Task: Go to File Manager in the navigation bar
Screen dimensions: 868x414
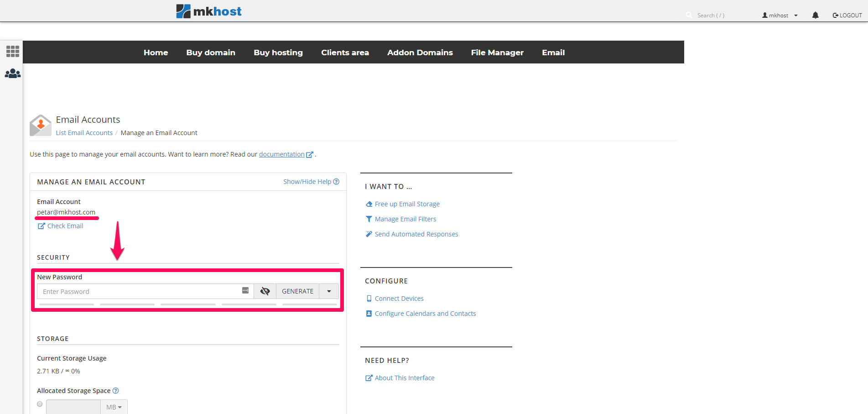Action: [497, 52]
